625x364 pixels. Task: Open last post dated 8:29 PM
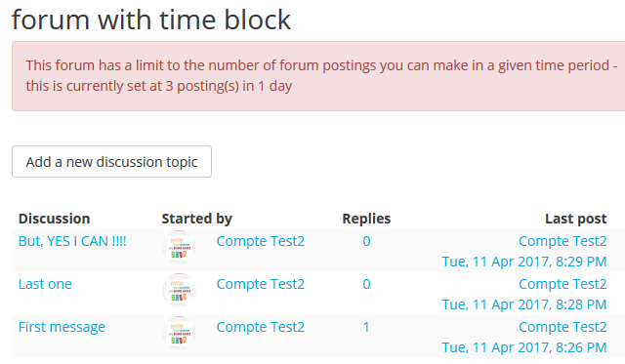[524, 263]
